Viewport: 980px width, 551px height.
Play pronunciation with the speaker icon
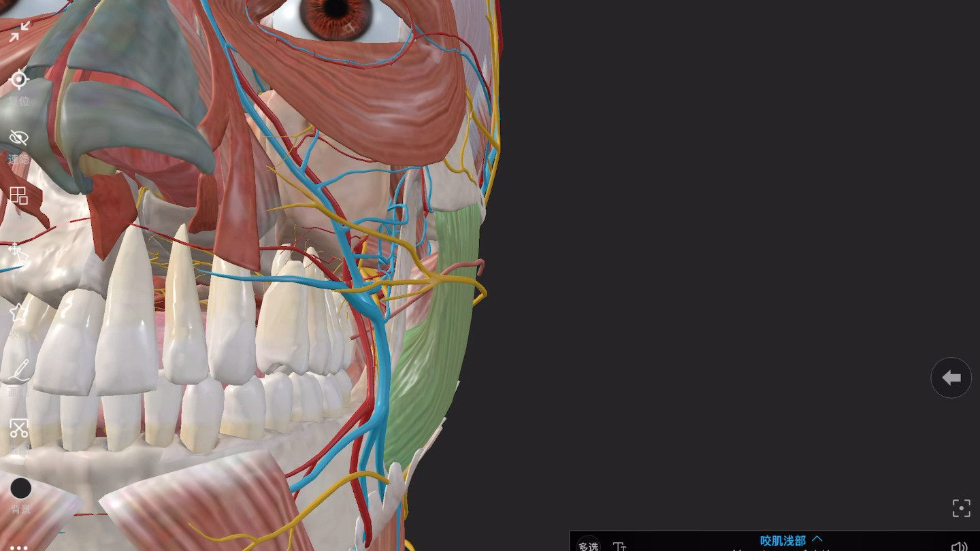pos(959,546)
